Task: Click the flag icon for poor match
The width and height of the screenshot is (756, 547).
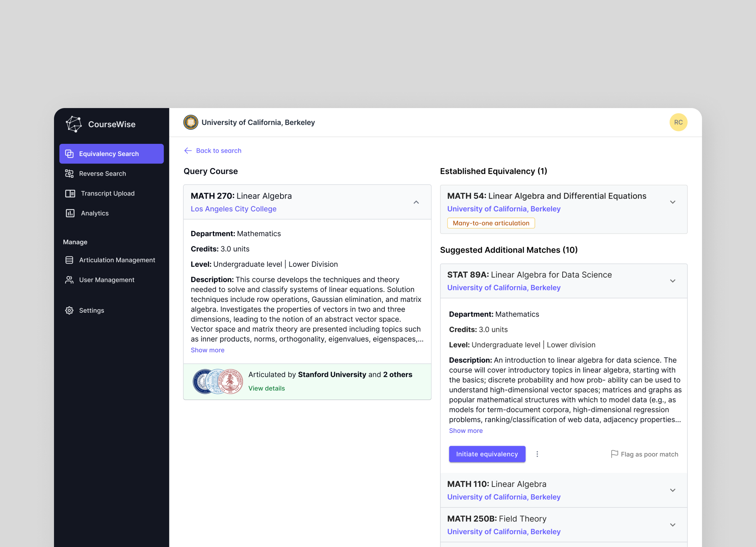Action: pos(615,454)
